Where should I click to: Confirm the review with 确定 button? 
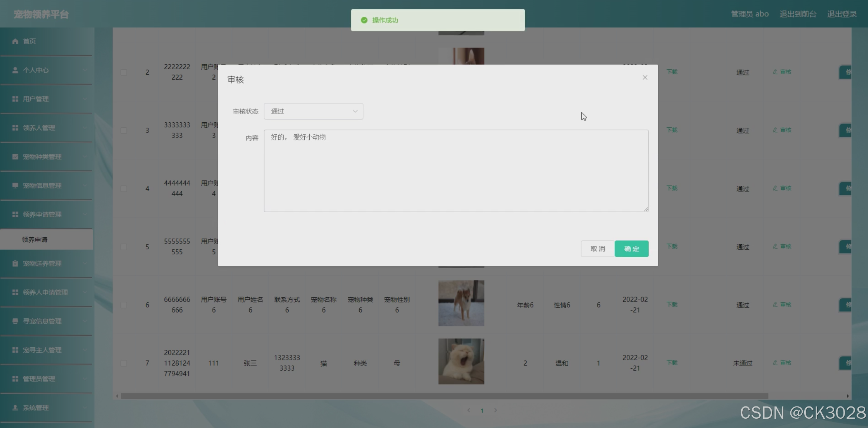click(631, 249)
